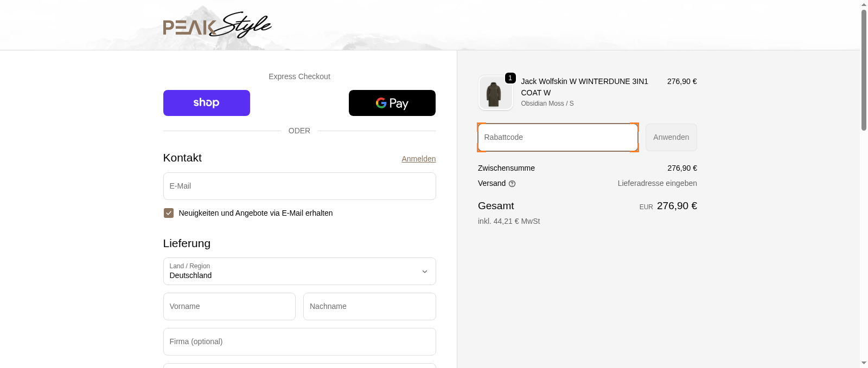This screenshot has height=368, width=868.
Task: Open the Versand help tooltip icon
Action: [x=513, y=183]
